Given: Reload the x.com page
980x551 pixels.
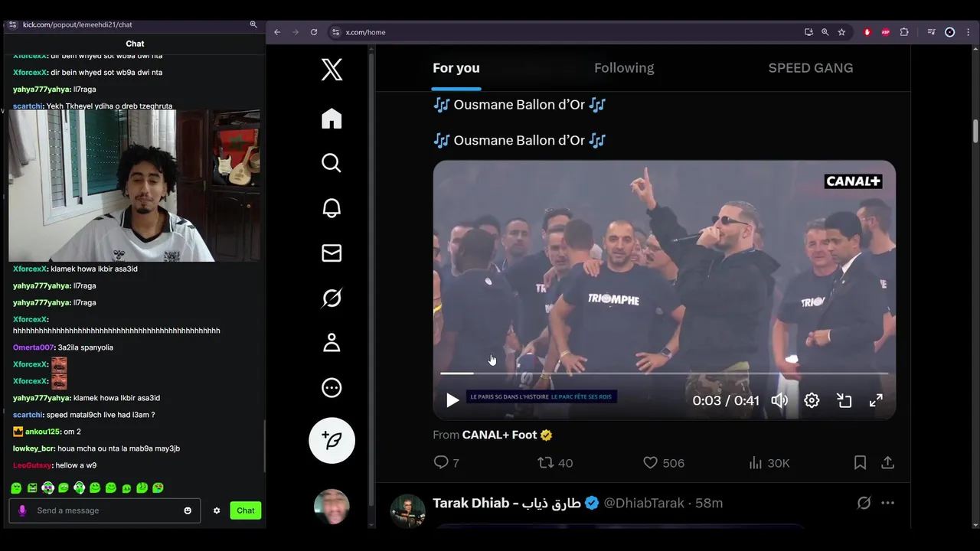Looking at the screenshot, I should point(314,32).
